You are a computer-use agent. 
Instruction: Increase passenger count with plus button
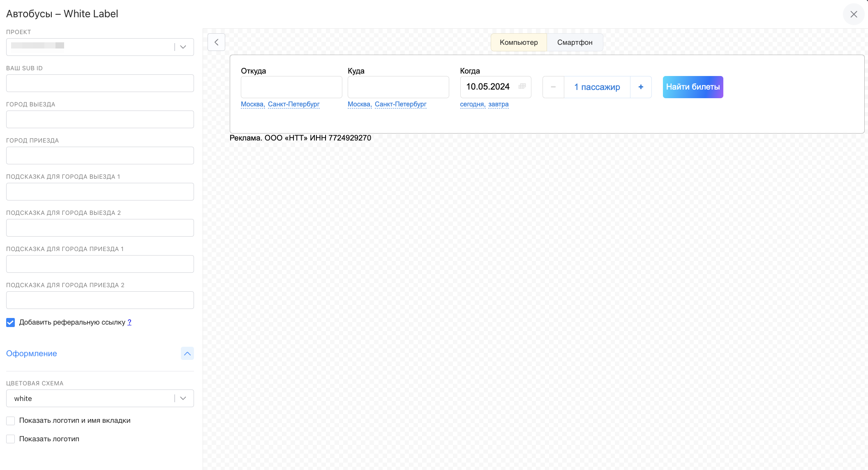pyautogui.click(x=641, y=87)
